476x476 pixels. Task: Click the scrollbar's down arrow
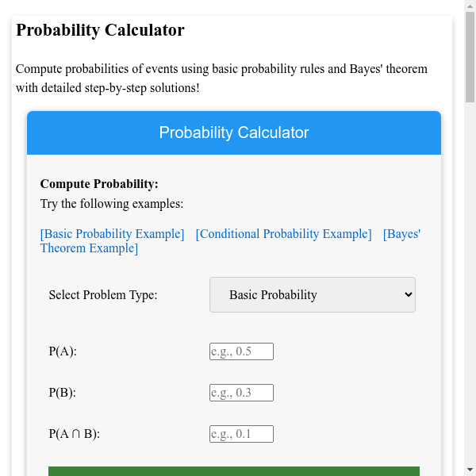(x=470, y=470)
